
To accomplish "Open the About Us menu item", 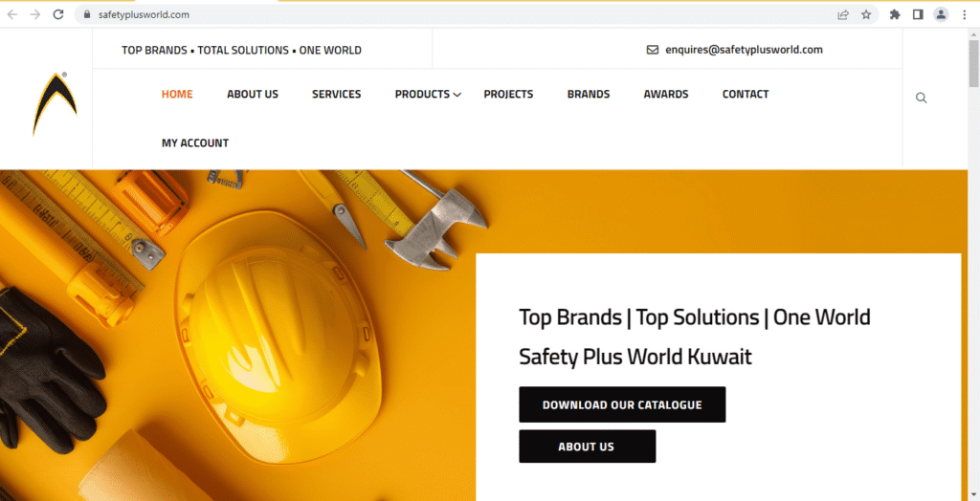I will [253, 94].
